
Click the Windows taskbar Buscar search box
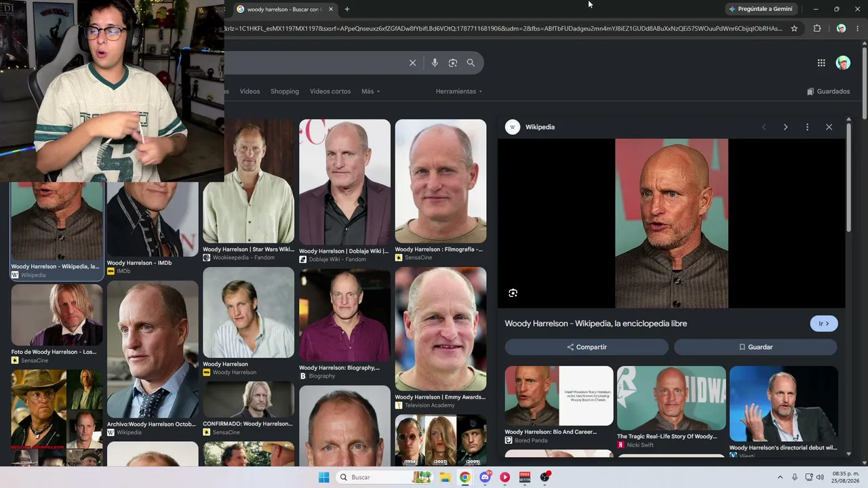(384, 477)
